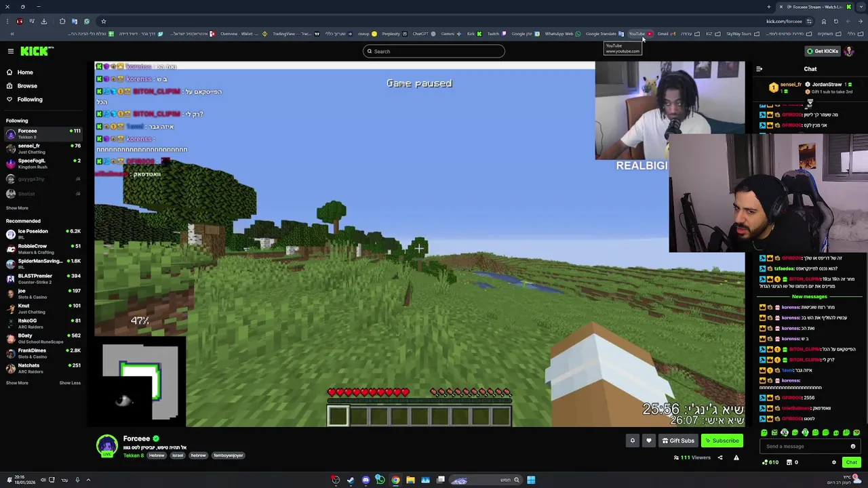The image size is (868, 488).
Task: Click the KICKs balance 810 icon
Action: tap(770, 462)
